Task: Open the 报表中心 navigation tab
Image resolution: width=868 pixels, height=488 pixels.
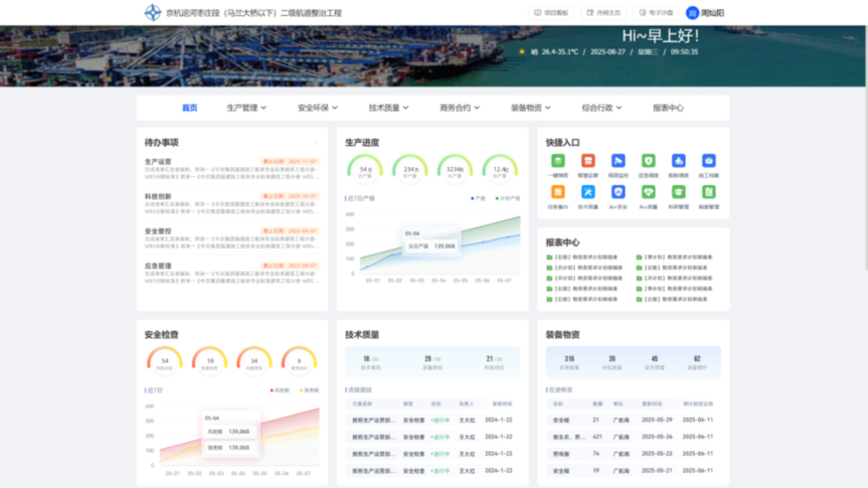Action: [x=667, y=108]
